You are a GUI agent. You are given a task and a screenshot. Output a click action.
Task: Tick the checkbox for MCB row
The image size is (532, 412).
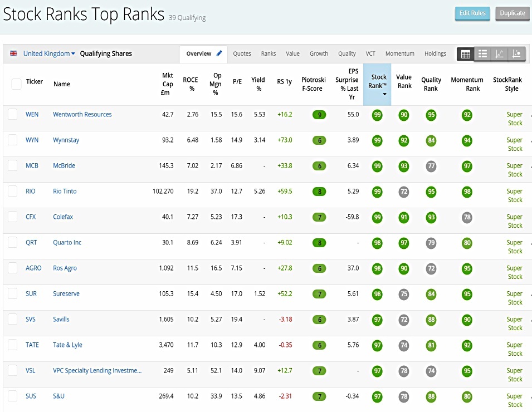(13, 165)
